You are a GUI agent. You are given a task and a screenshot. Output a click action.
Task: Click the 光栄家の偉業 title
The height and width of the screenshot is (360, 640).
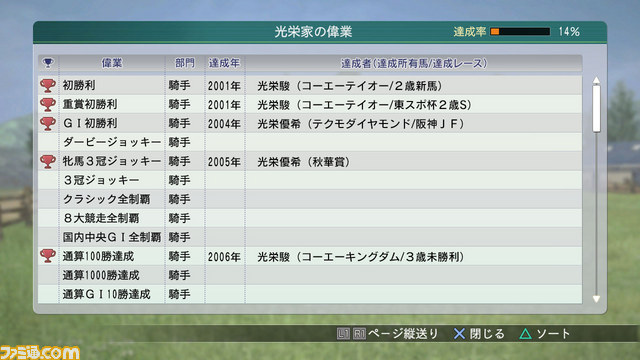(x=313, y=32)
